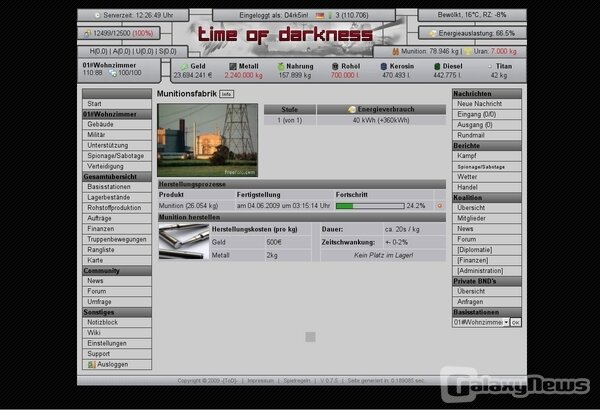The image size is (600, 410).
Task: Open the Munitionsfabrik Info button
Action: coord(227,94)
